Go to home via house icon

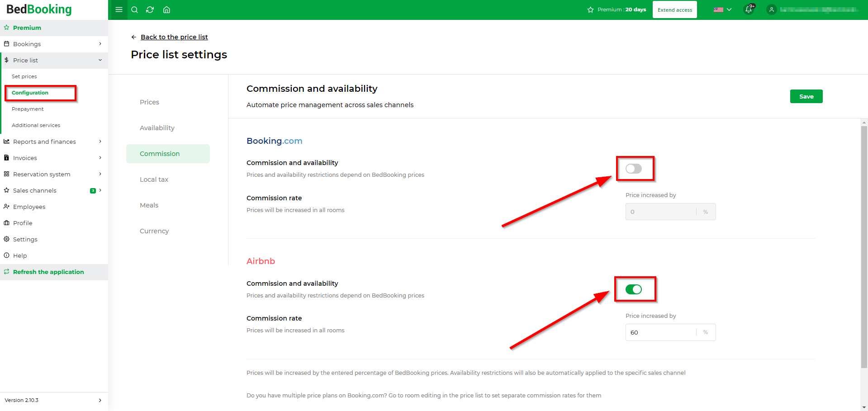(x=166, y=9)
